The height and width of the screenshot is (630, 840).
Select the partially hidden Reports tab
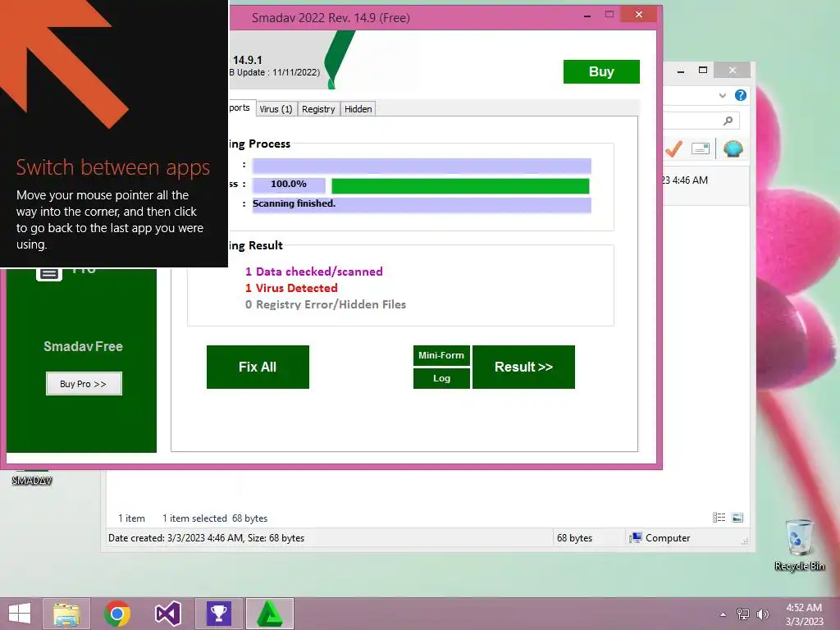click(x=241, y=107)
